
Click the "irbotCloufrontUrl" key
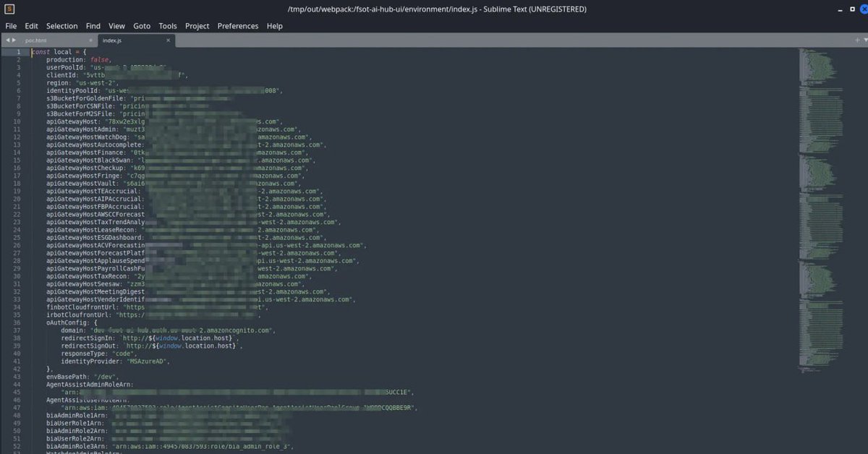tap(79, 314)
